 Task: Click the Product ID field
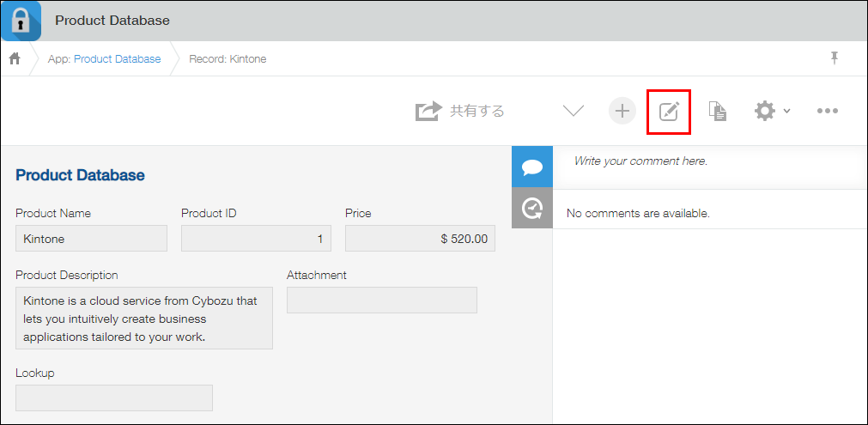coord(256,239)
